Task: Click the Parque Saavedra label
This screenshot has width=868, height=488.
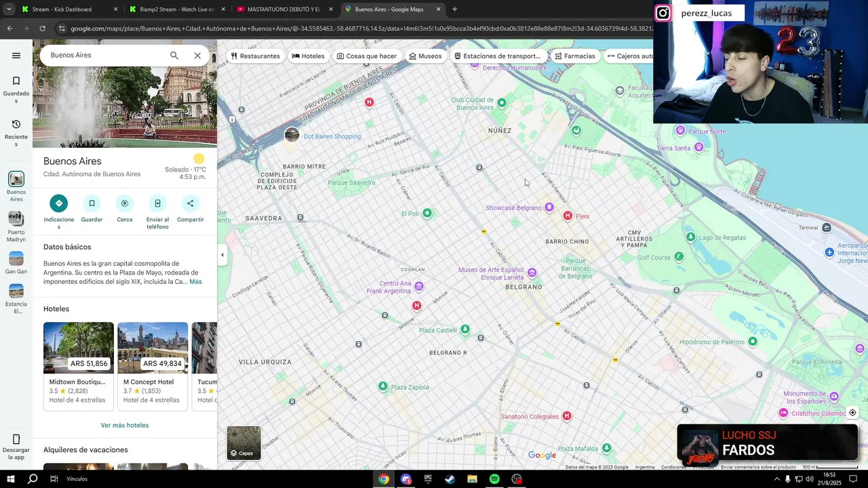Action: tap(351, 182)
